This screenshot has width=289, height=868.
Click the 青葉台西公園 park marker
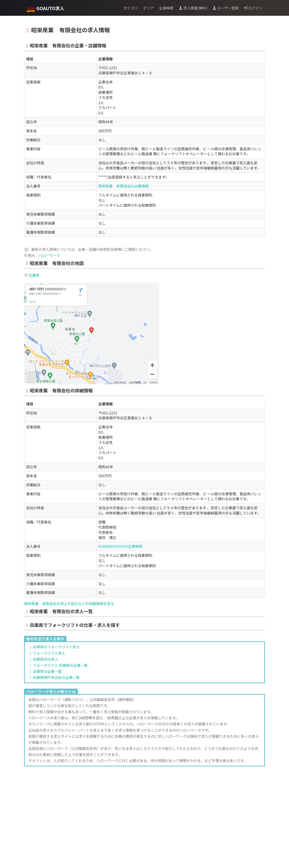tap(53, 325)
